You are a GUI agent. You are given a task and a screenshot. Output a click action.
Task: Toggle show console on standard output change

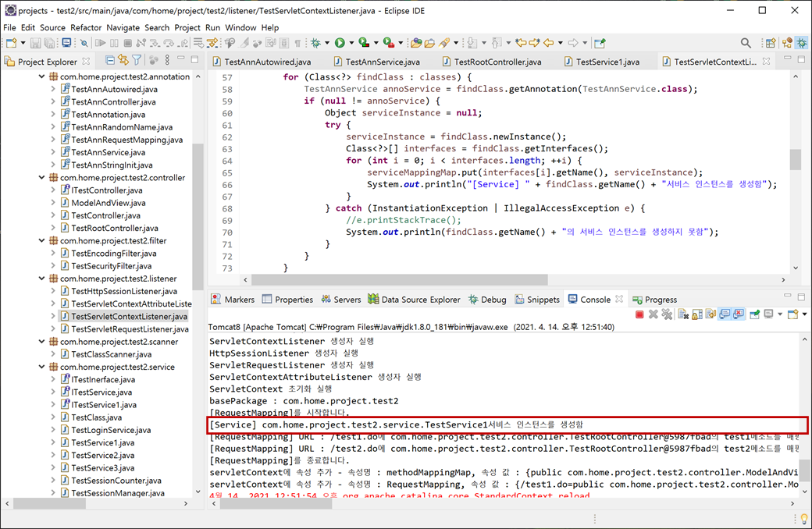725,314
